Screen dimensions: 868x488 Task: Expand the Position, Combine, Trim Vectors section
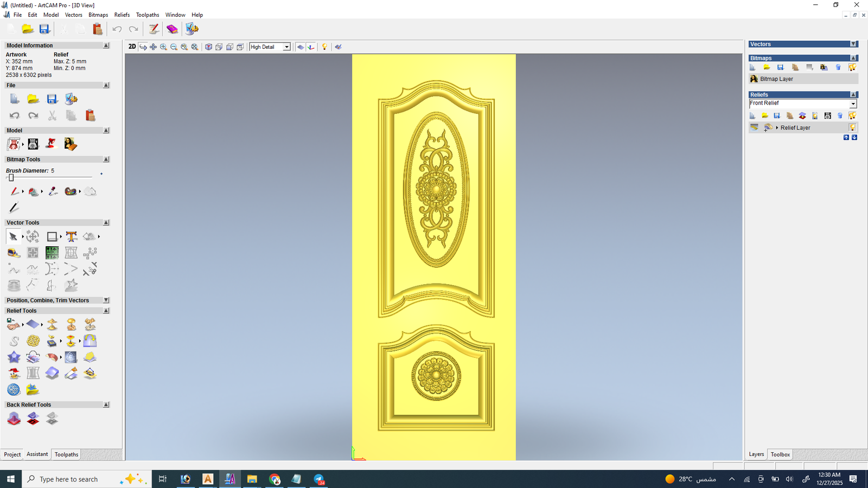tap(106, 300)
